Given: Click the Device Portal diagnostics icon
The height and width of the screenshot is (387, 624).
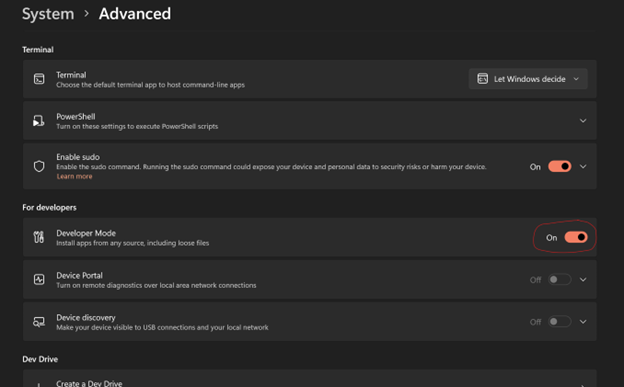Looking at the screenshot, I should pos(39,280).
